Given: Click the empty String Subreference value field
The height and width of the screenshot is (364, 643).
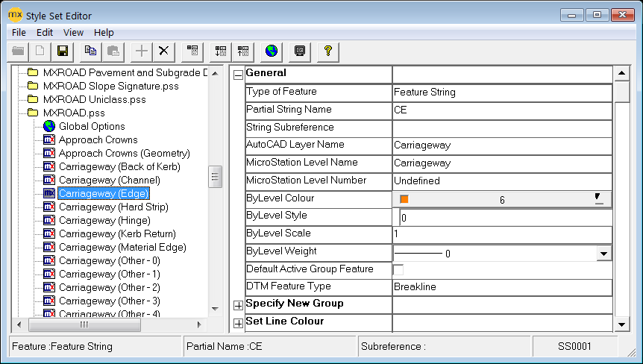Looking at the screenshot, I should point(502,128).
